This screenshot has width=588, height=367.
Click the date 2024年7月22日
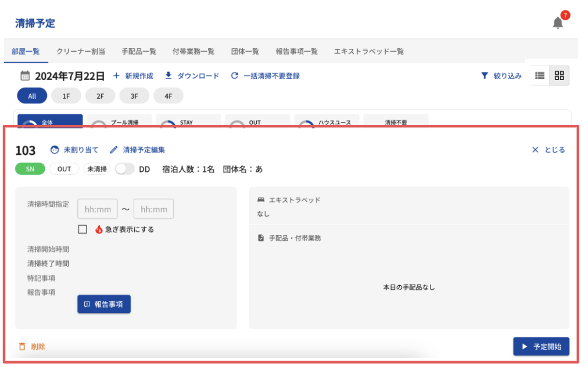70,76
